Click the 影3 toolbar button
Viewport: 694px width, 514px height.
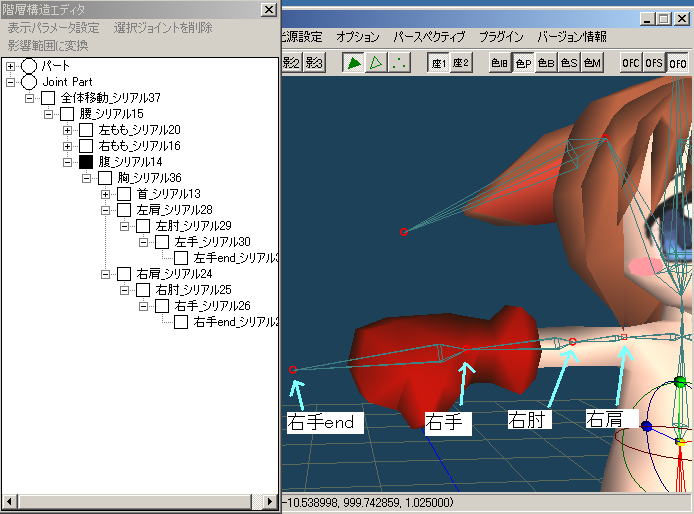point(314,63)
